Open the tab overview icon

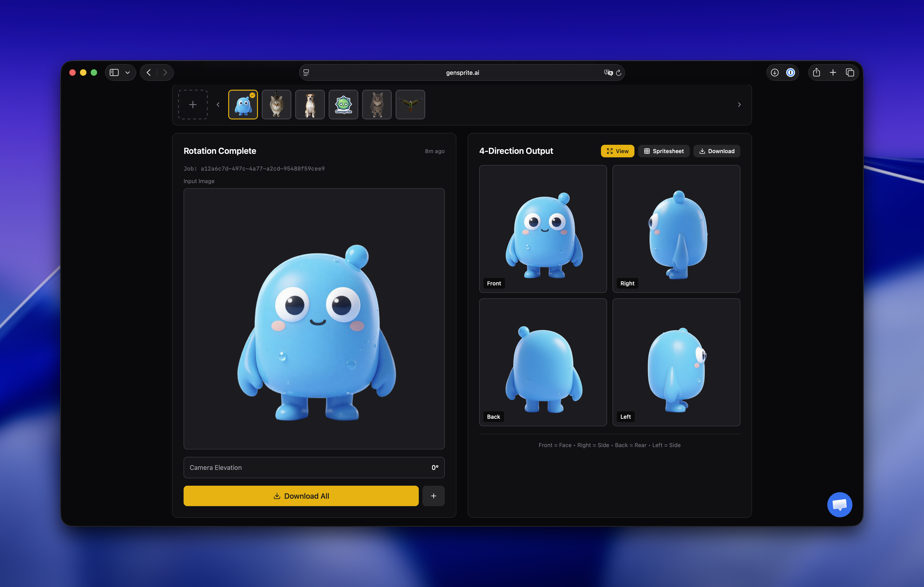850,72
